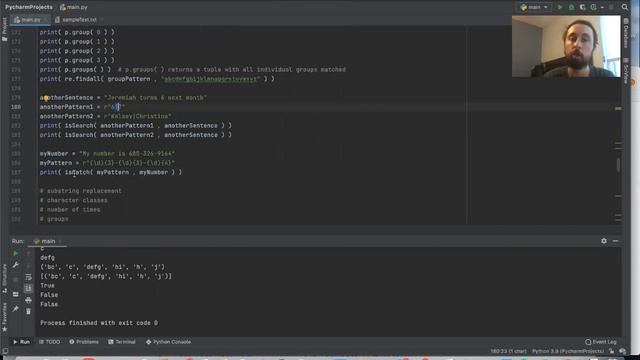640x360 pixels.
Task: Click the anotherSentence string value
Action: point(156,98)
